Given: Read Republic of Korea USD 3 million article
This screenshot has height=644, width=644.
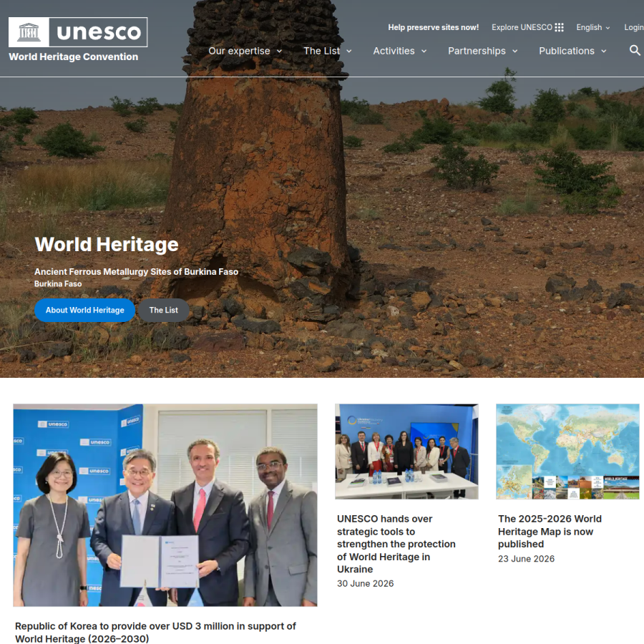Looking at the screenshot, I should [x=156, y=633].
